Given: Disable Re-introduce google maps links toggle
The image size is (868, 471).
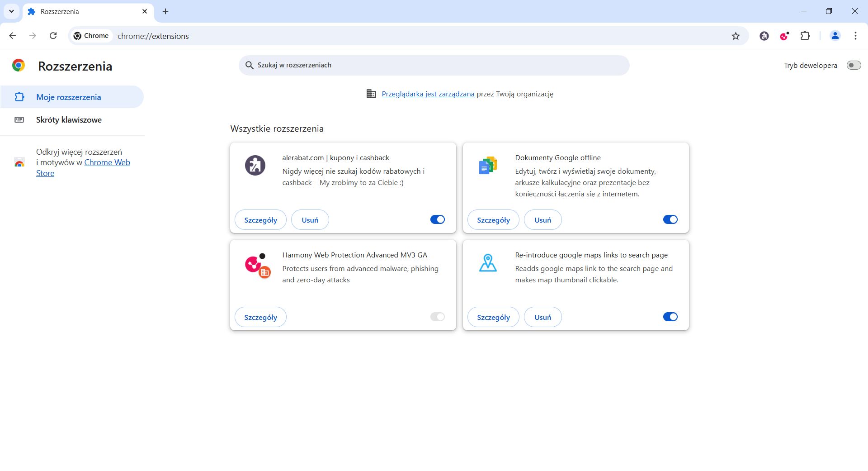Looking at the screenshot, I should tap(670, 317).
